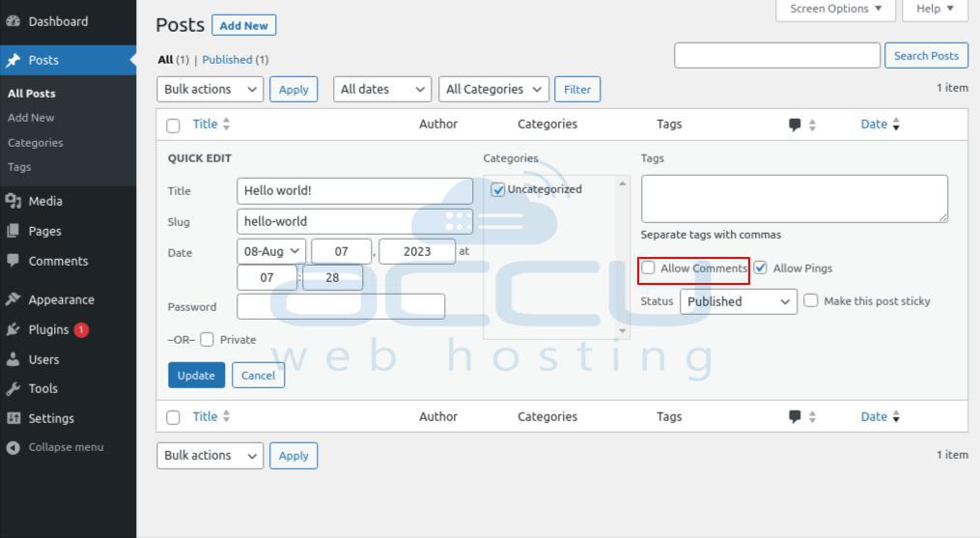Expand the Status Published dropdown

739,301
